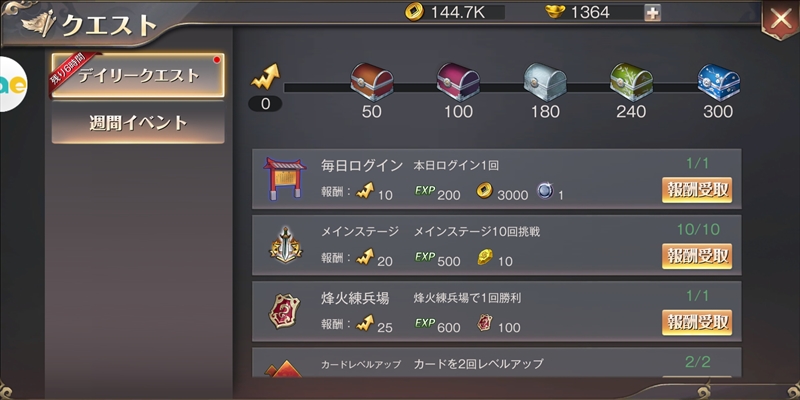The height and width of the screenshot is (400, 800).
Task: Open the 180-point silver treasure chest
Action: [x=545, y=82]
